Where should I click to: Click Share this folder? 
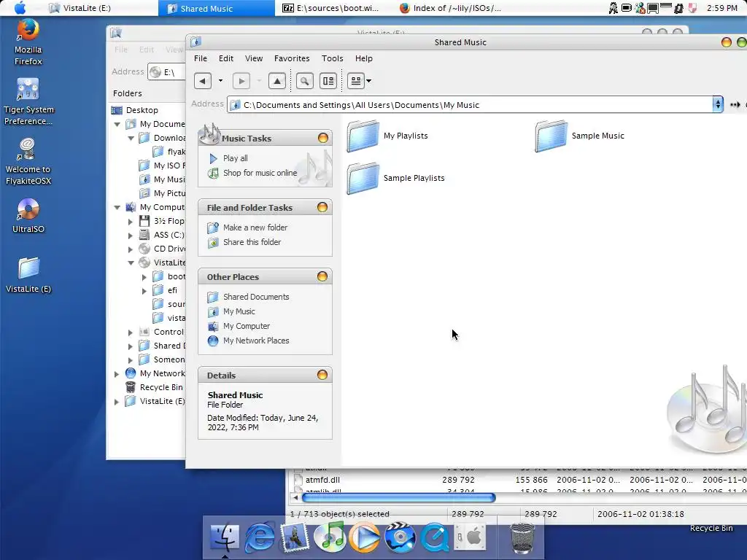click(x=252, y=242)
